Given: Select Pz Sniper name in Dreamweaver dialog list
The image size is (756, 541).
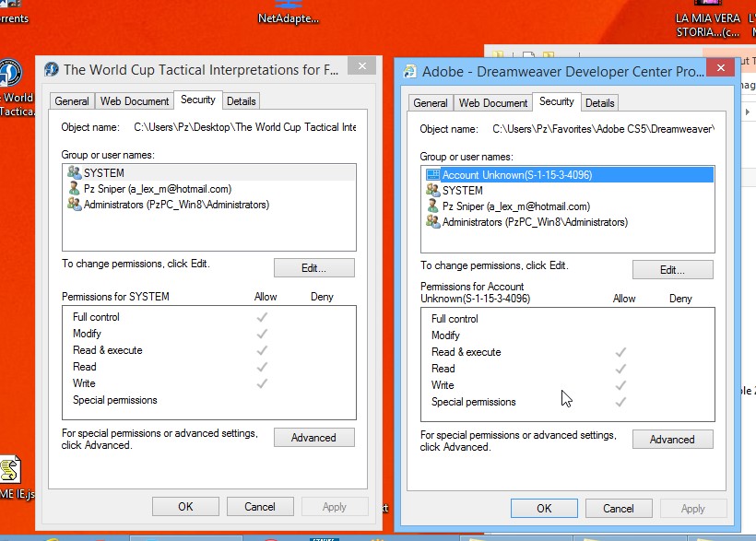Looking at the screenshot, I should [x=516, y=206].
